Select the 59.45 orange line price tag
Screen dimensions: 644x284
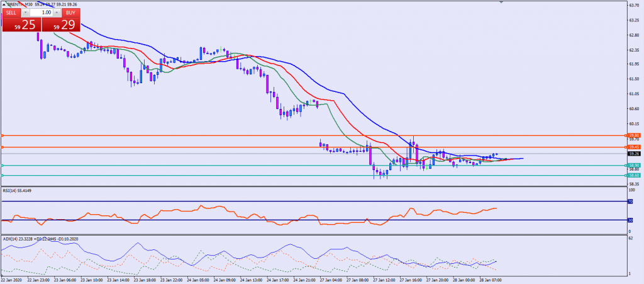click(x=633, y=147)
